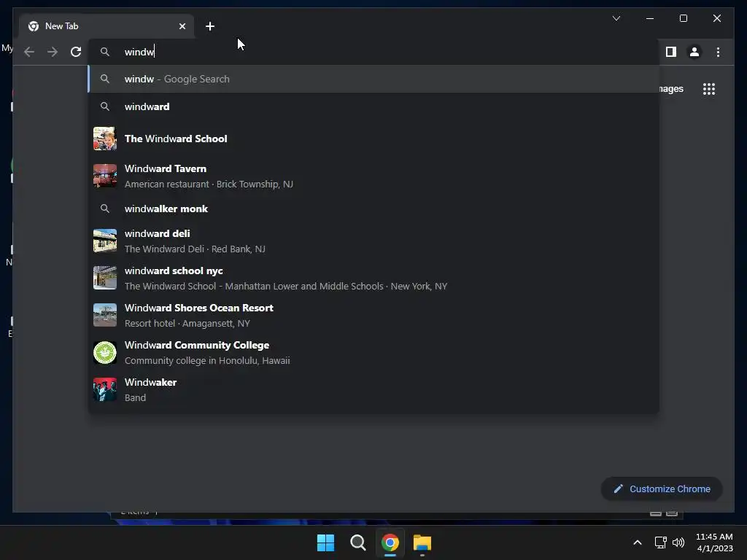Viewport: 747px width, 560px height.
Task: Open the network status tray icon
Action: tap(660, 542)
